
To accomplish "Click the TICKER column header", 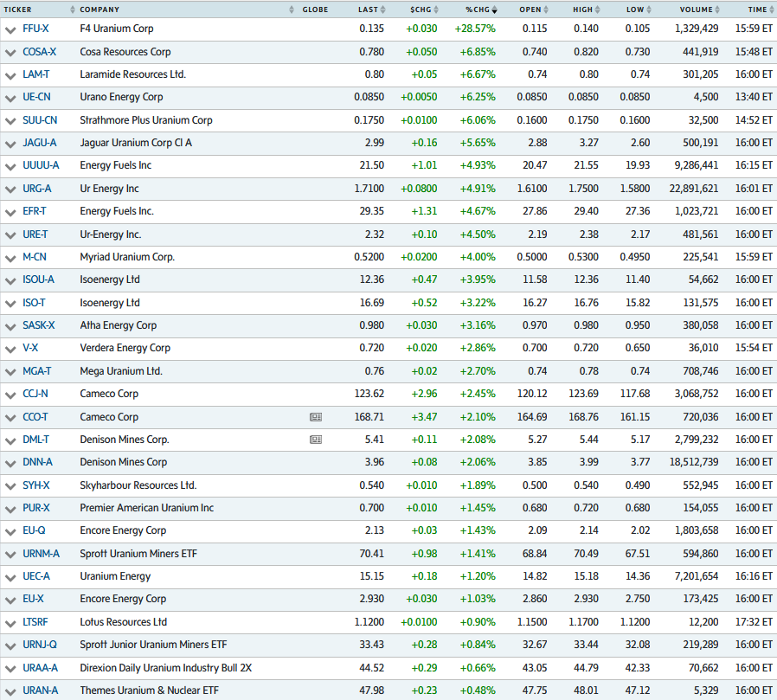I will pyautogui.click(x=17, y=10).
